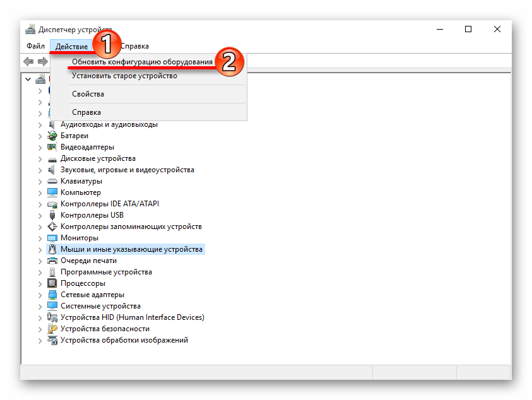Click the toolbar Back arrow icon
Screen dimensions: 532x400
(x=28, y=61)
